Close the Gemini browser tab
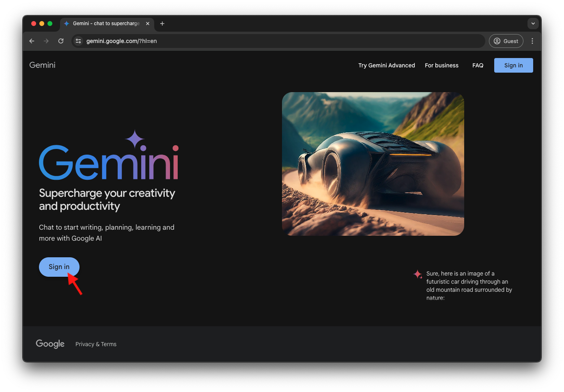Image resolution: width=564 pixels, height=392 pixels. [148, 24]
